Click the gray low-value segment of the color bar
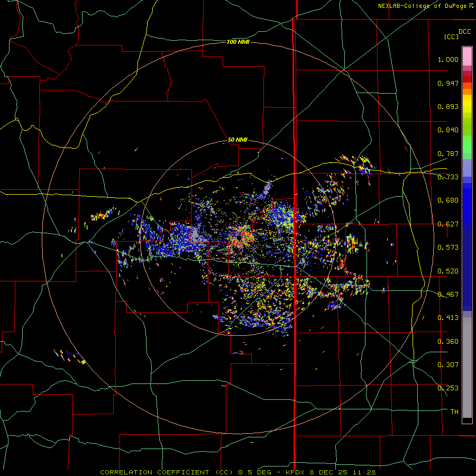Screen dimensions: 476x476 [x=467, y=368]
